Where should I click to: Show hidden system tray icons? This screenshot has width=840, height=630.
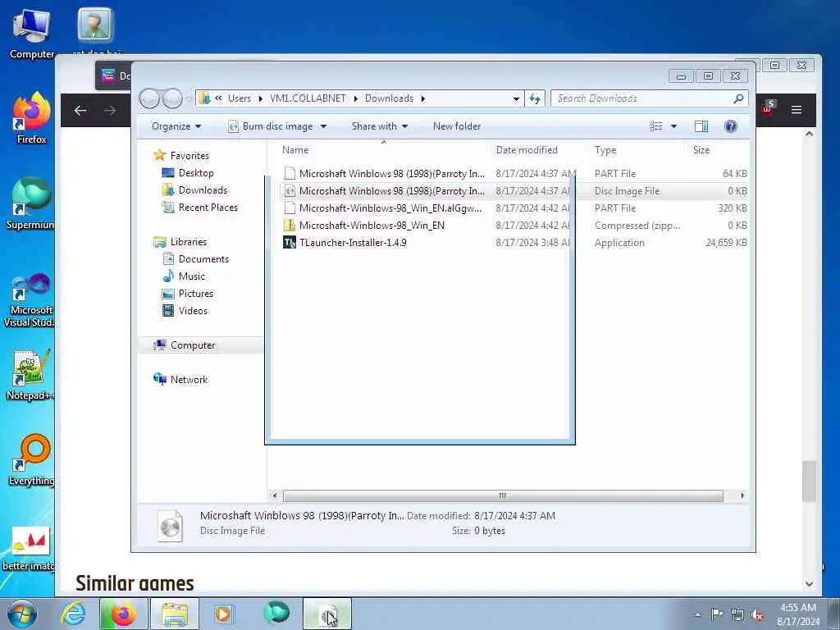pos(697,615)
